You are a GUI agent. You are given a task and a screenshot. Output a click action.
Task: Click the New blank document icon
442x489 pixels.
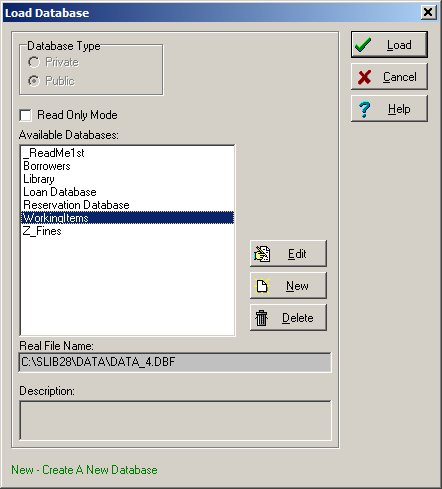[262, 286]
